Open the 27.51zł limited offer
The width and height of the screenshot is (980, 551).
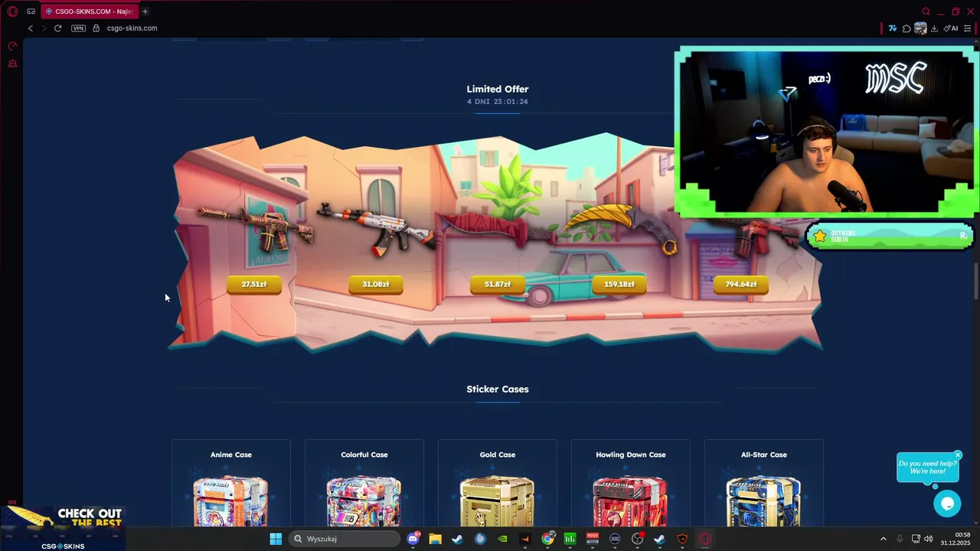pos(253,285)
